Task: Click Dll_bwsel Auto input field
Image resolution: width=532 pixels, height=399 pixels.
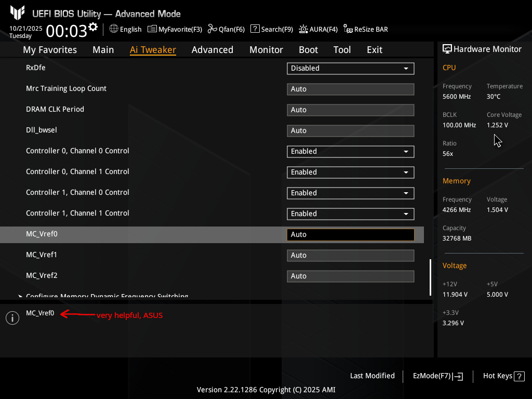Action: (351, 130)
